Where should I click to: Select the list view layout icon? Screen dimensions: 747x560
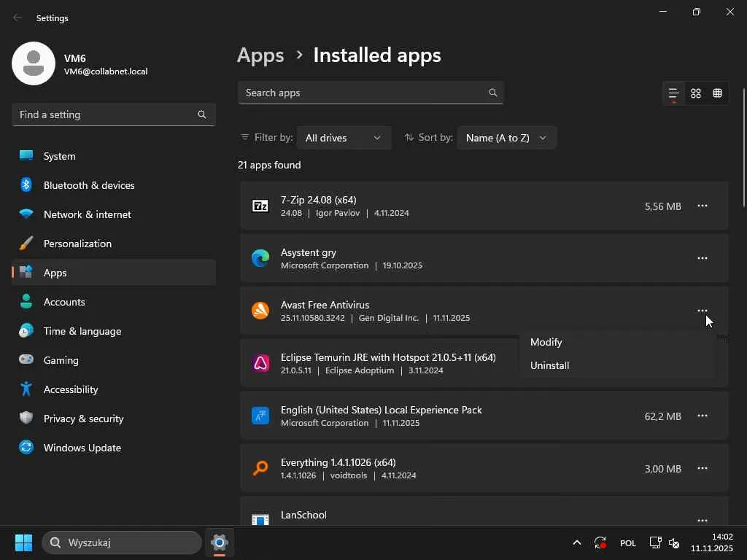point(673,93)
